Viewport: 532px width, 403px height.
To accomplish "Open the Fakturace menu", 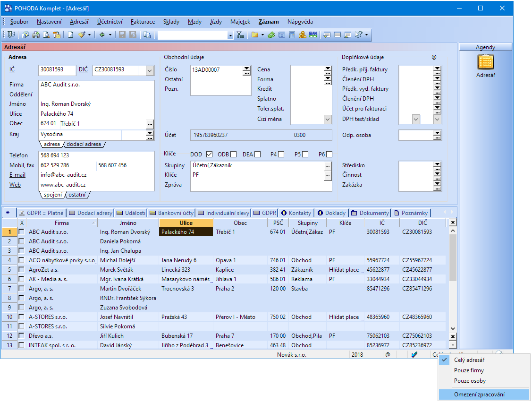I will (x=143, y=22).
